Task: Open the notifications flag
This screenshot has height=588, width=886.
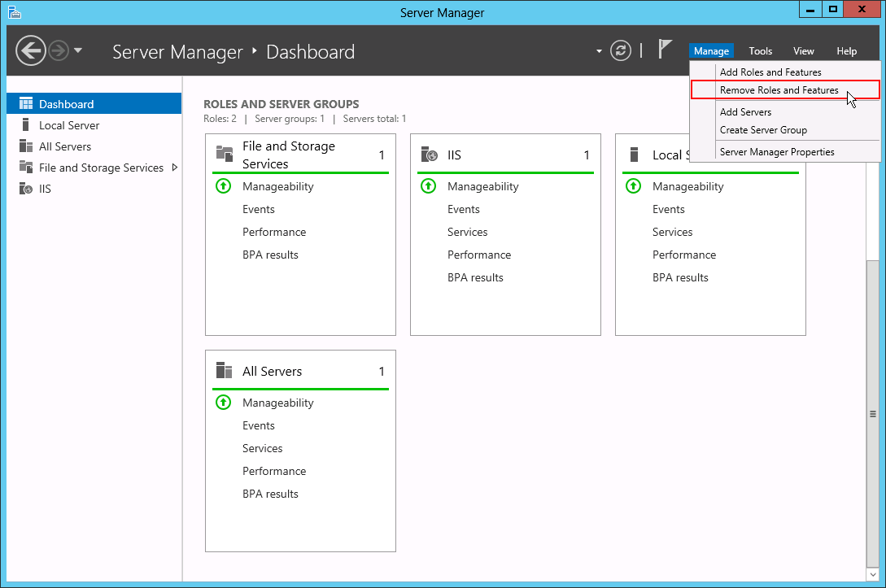Action: click(665, 49)
